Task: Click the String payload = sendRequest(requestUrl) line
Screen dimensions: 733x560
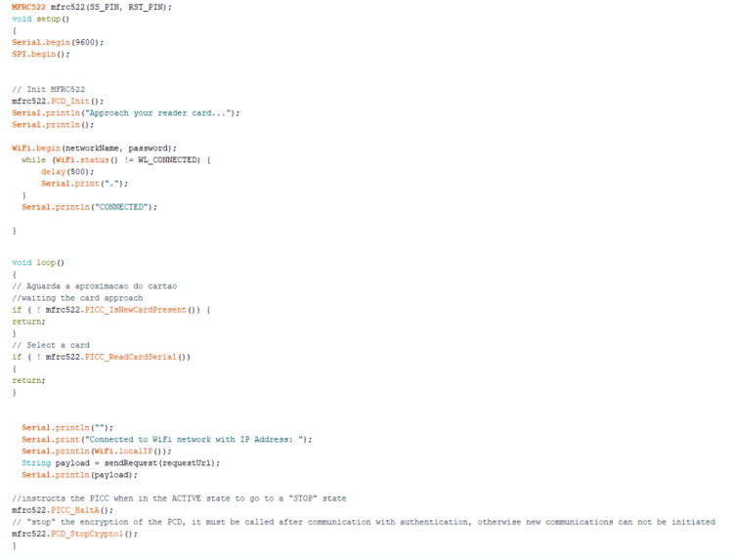Action: click(x=120, y=462)
